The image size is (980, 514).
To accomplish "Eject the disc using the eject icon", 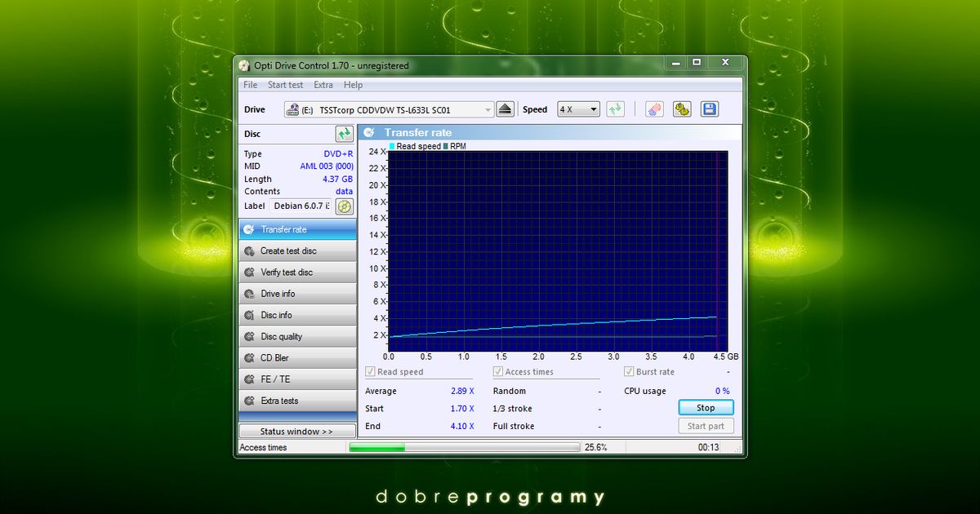I will (506, 109).
